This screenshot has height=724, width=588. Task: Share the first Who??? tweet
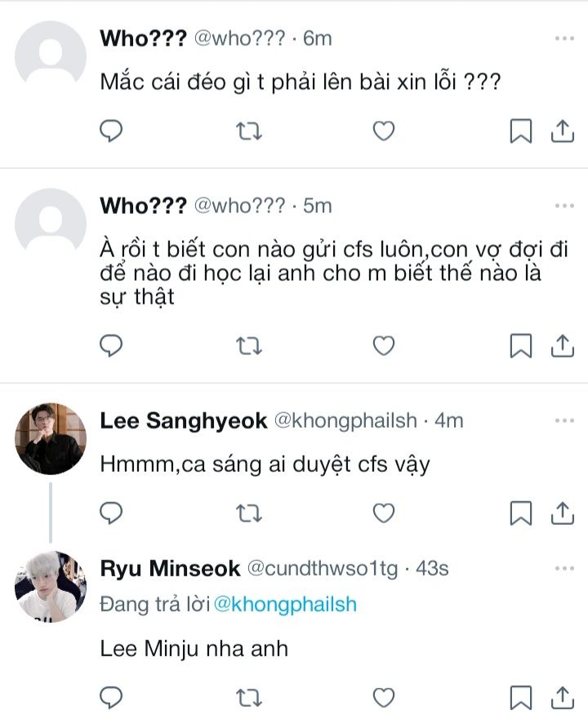pos(562,131)
